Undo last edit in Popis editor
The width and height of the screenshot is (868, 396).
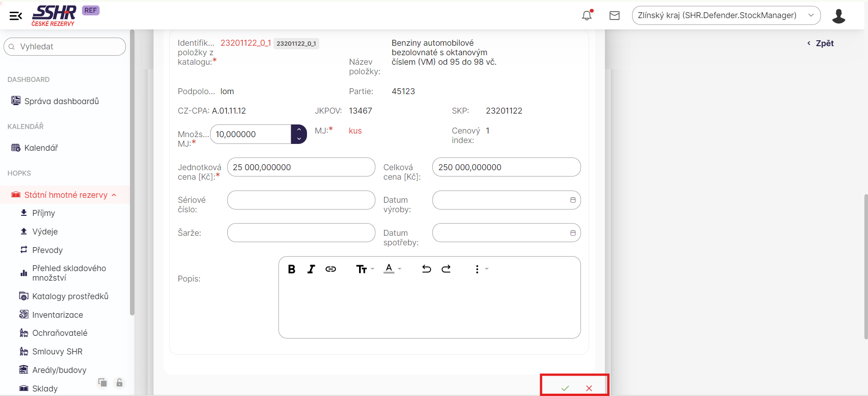426,269
